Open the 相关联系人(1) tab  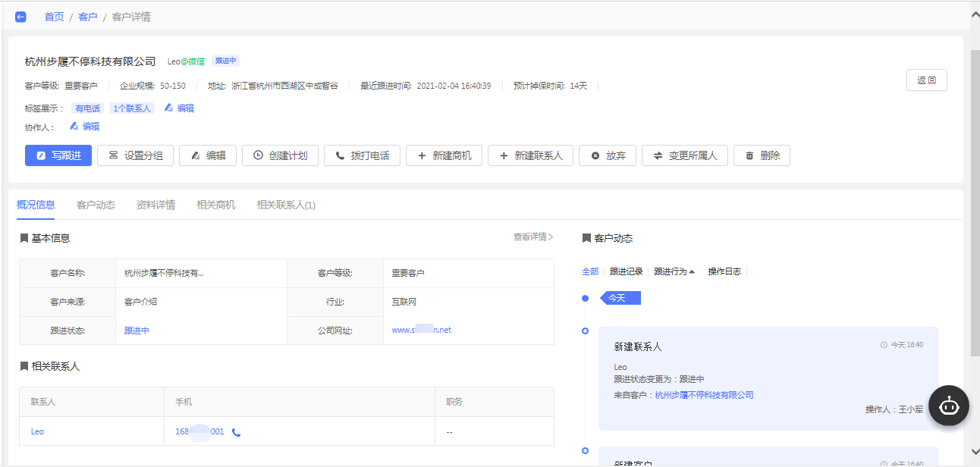tap(286, 205)
